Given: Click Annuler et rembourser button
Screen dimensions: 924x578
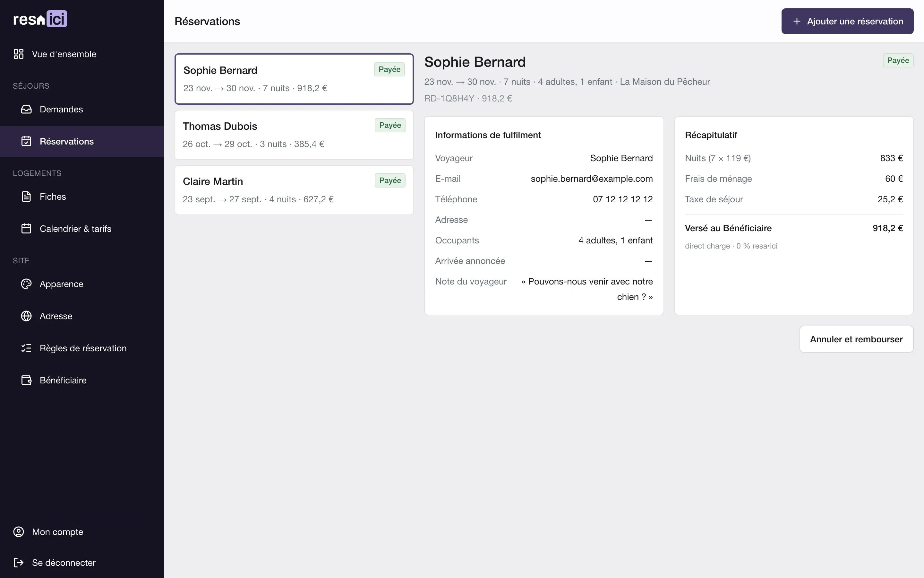Looking at the screenshot, I should (x=856, y=339).
